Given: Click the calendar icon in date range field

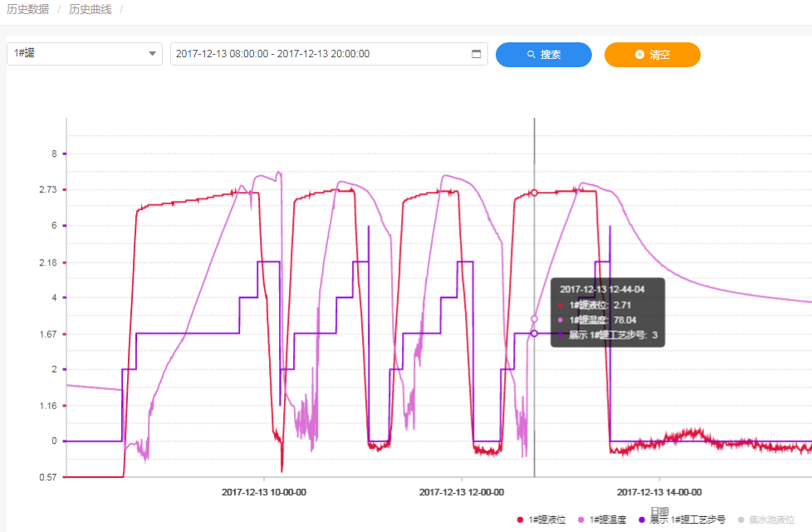Looking at the screenshot, I should (x=476, y=54).
